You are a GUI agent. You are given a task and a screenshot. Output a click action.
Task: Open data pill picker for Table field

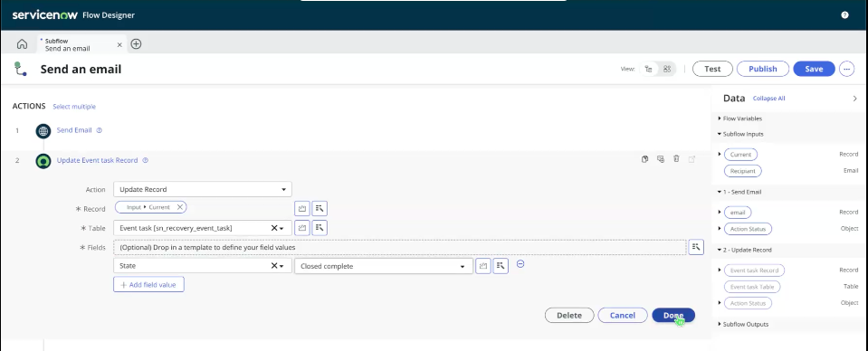click(320, 228)
